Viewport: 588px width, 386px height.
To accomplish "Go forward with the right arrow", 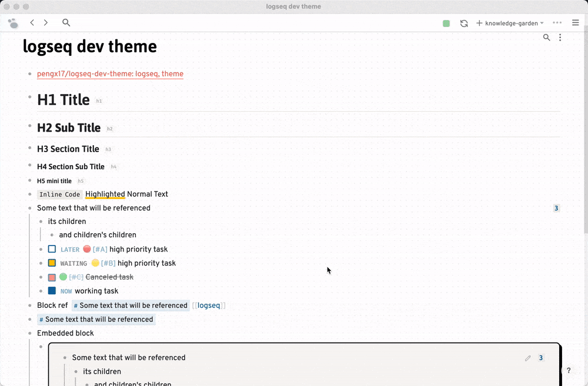I will pyautogui.click(x=46, y=22).
